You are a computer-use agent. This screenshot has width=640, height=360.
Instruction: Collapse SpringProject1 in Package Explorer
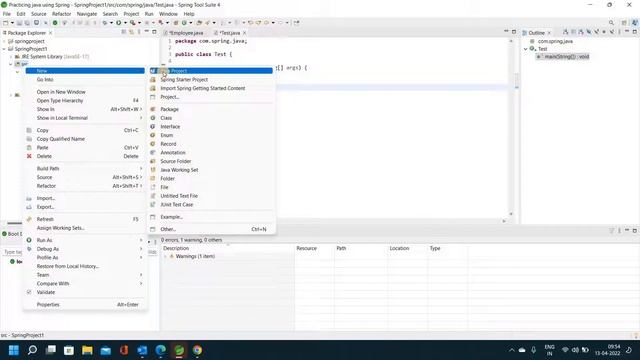click(4, 49)
